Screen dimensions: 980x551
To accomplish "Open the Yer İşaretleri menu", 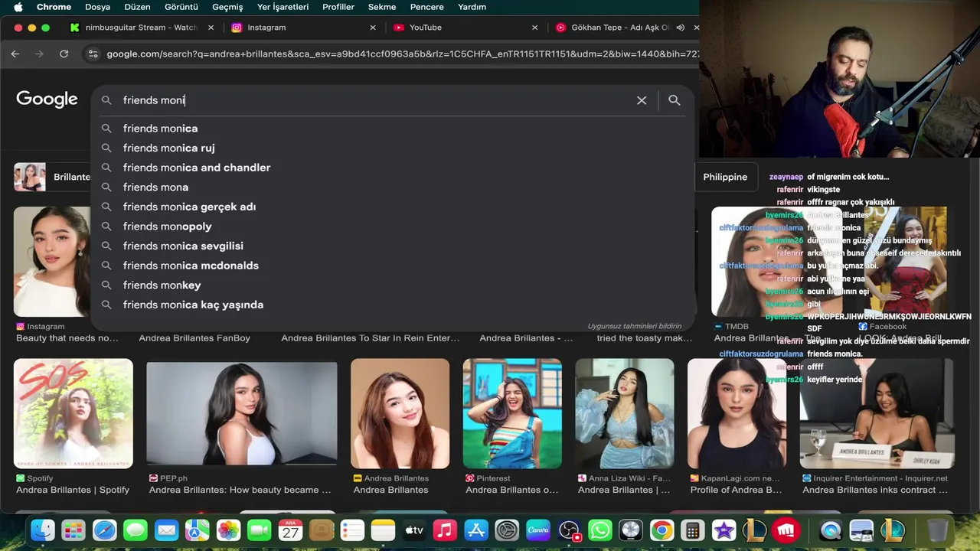I will 283,7.
